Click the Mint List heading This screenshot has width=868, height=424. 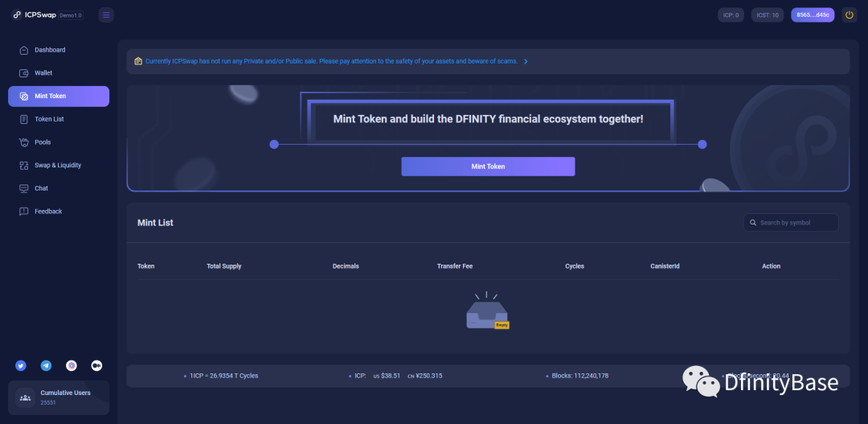tap(155, 223)
